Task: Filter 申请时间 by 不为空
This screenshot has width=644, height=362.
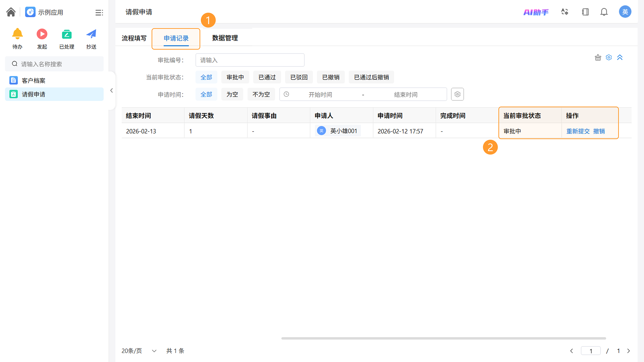Action: pyautogui.click(x=261, y=95)
